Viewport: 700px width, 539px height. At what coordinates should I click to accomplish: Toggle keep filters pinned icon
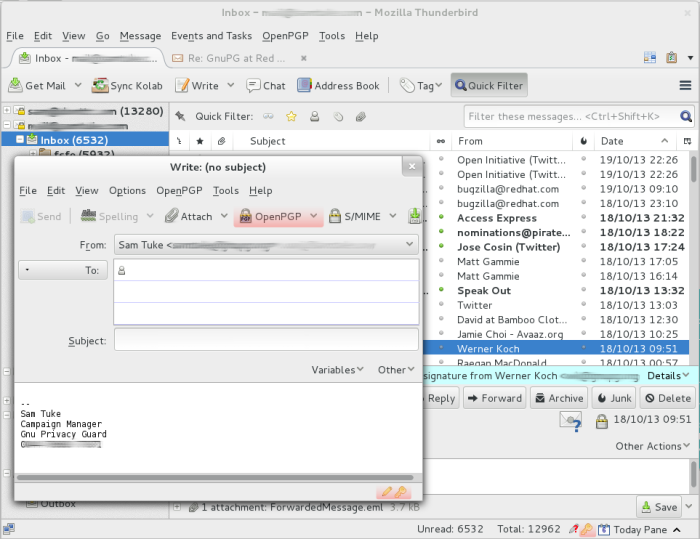point(180,117)
